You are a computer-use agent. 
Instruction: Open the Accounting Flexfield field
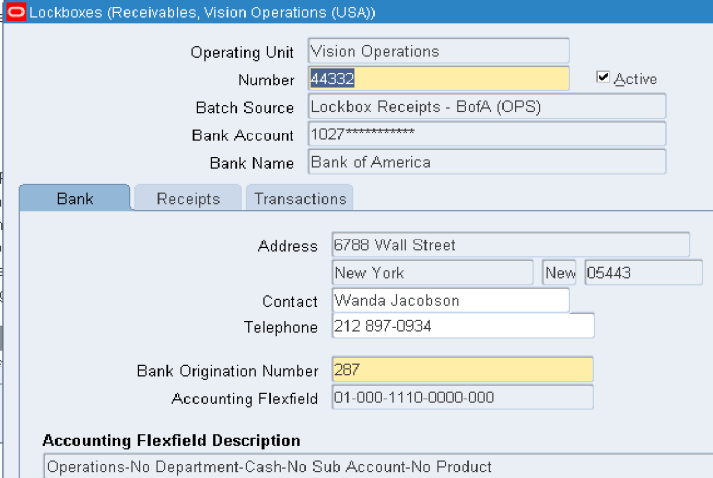(462, 398)
